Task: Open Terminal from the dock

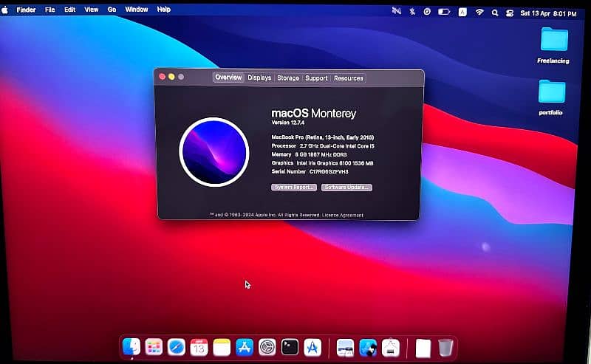Action: (290, 346)
